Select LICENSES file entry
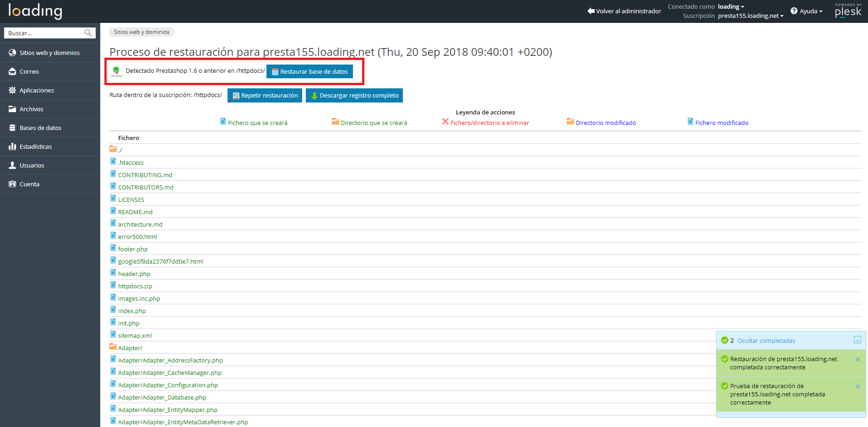Image resolution: width=868 pixels, height=427 pixels. click(x=131, y=200)
